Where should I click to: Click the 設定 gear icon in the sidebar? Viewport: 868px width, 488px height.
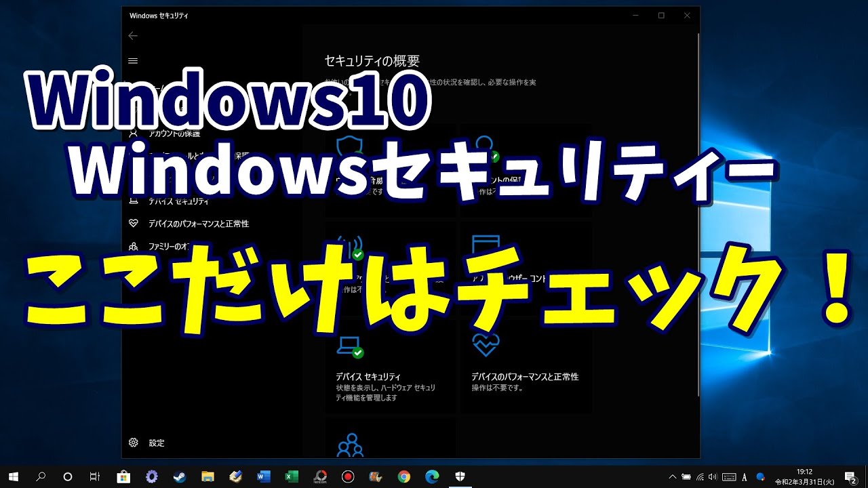click(134, 443)
